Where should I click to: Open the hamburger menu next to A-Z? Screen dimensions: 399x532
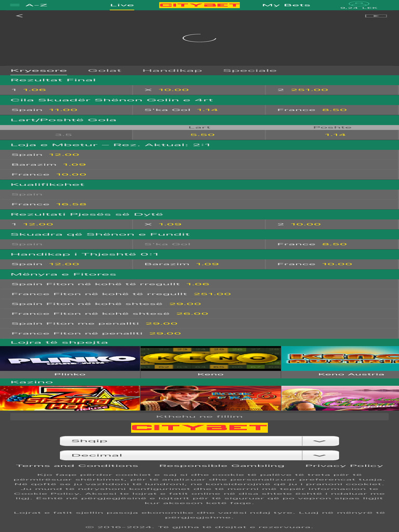[x=15, y=5]
